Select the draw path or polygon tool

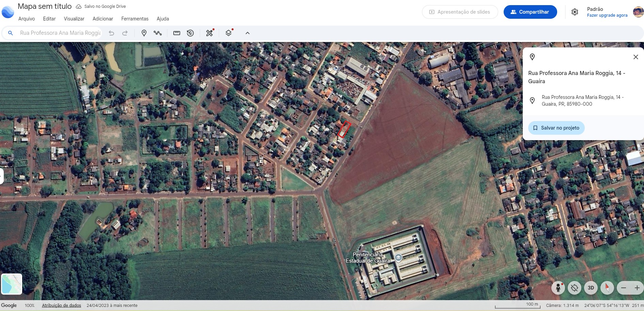[157, 33]
